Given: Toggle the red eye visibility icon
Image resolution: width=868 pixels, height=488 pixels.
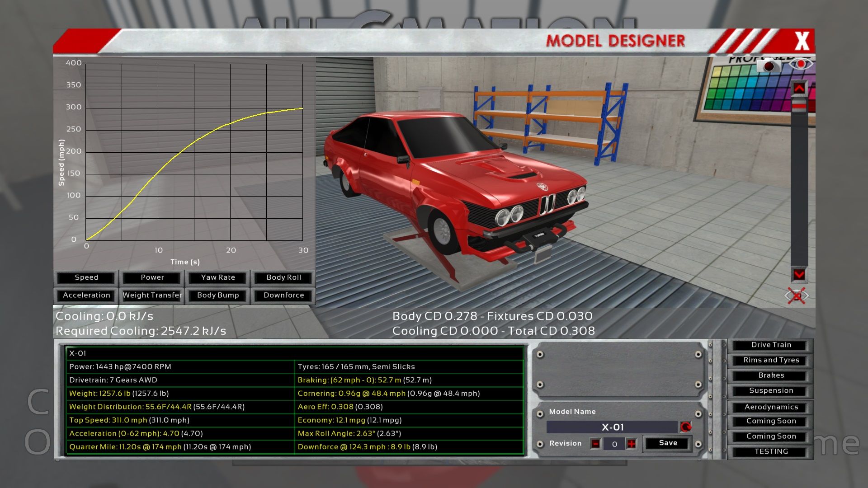Looking at the screenshot, I should [800, 64].
